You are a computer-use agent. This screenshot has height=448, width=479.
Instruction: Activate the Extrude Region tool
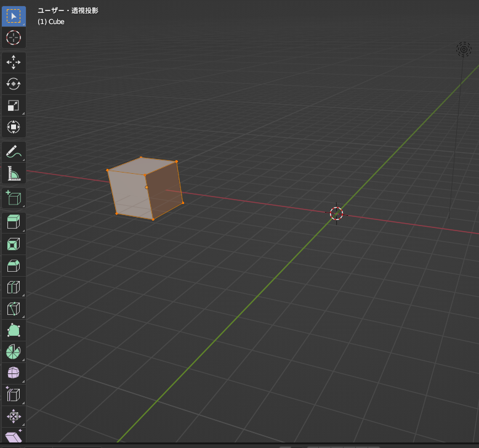(14, 222)
